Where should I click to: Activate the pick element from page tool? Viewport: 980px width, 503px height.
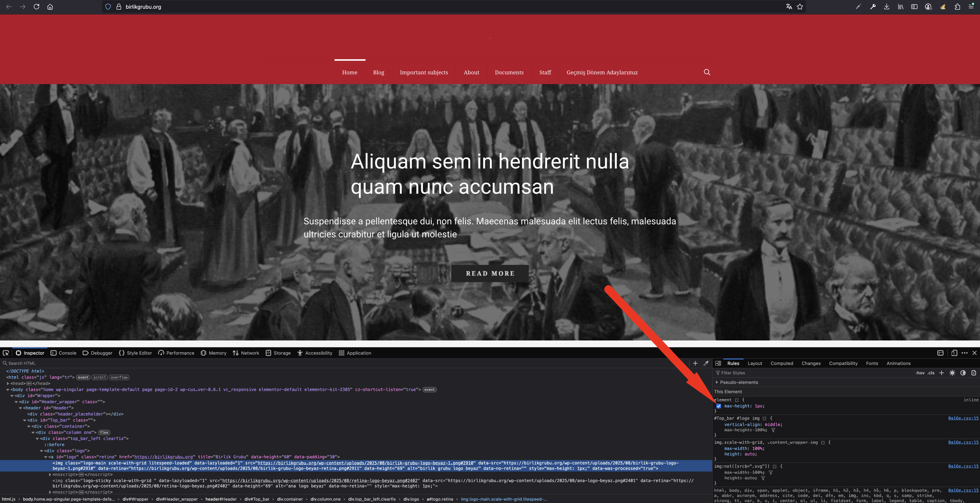[6, 353]
